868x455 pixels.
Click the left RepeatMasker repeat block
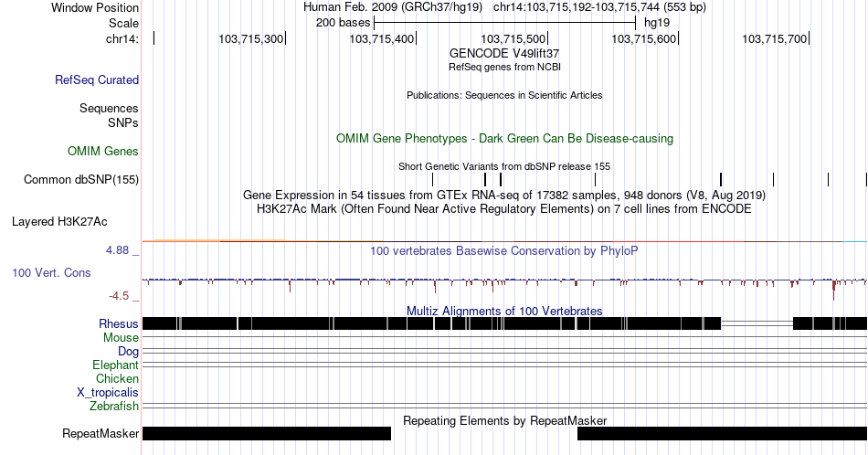[x=267, y=433]
